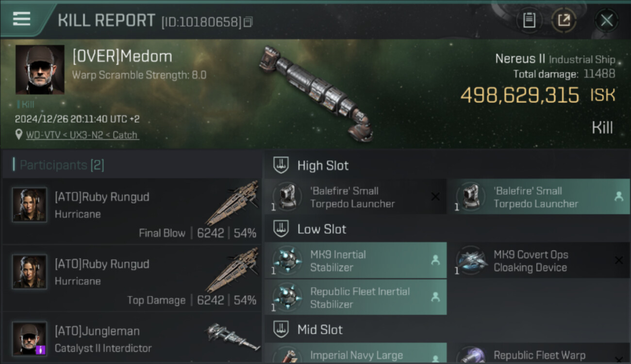Click the dropped 'Balefire' Small Torpedo Launcher

[x=539, y=197]
